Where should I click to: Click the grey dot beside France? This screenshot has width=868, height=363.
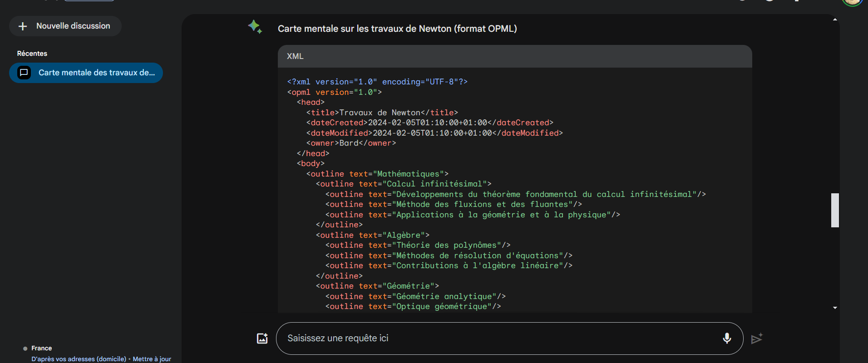click(x=25, y=348)
